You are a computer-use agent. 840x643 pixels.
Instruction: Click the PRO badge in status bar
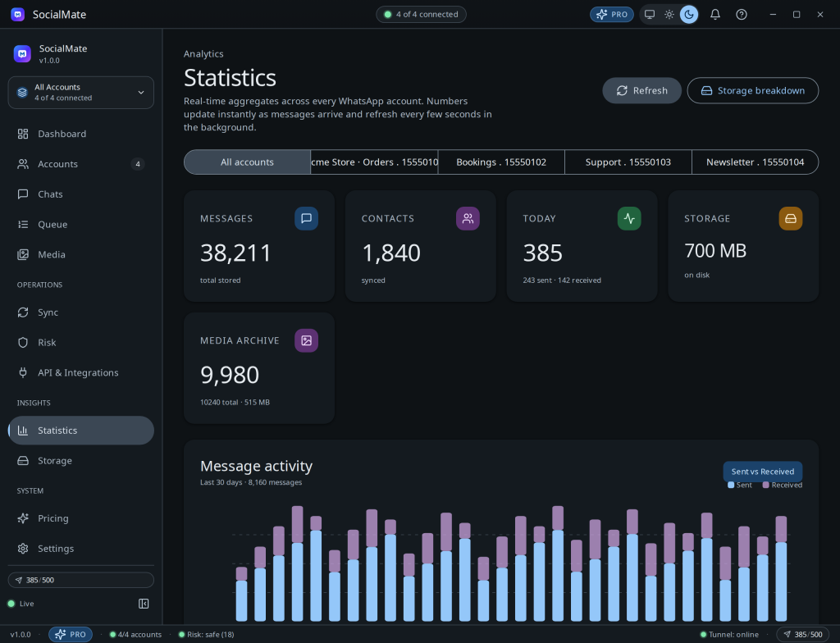tap(71, 635)
